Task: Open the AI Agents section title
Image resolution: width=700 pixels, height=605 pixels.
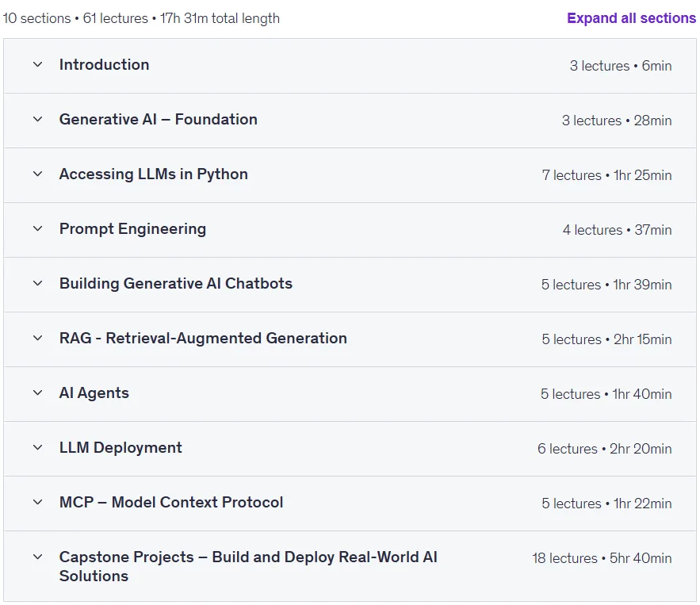Action: [x=94, y=393]
